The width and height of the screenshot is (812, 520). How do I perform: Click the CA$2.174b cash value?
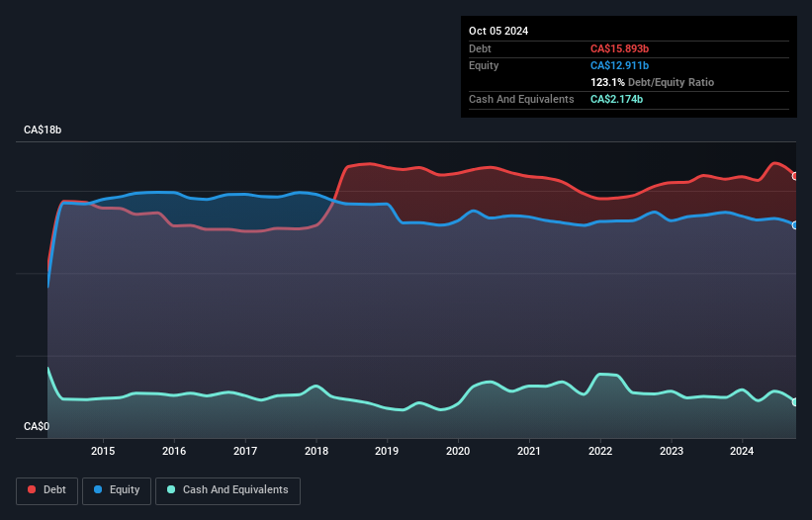coord(616,99)
